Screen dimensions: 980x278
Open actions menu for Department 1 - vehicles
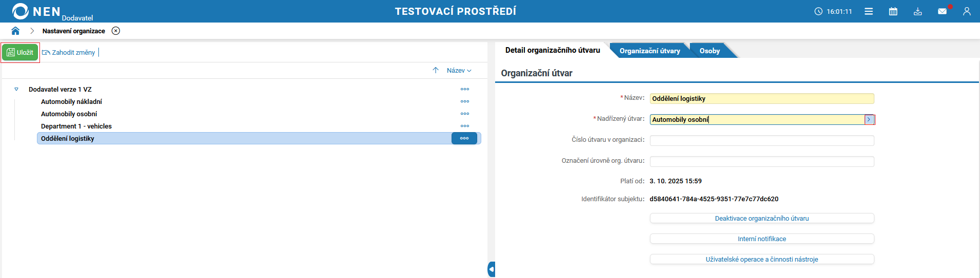tap(465, 126)
